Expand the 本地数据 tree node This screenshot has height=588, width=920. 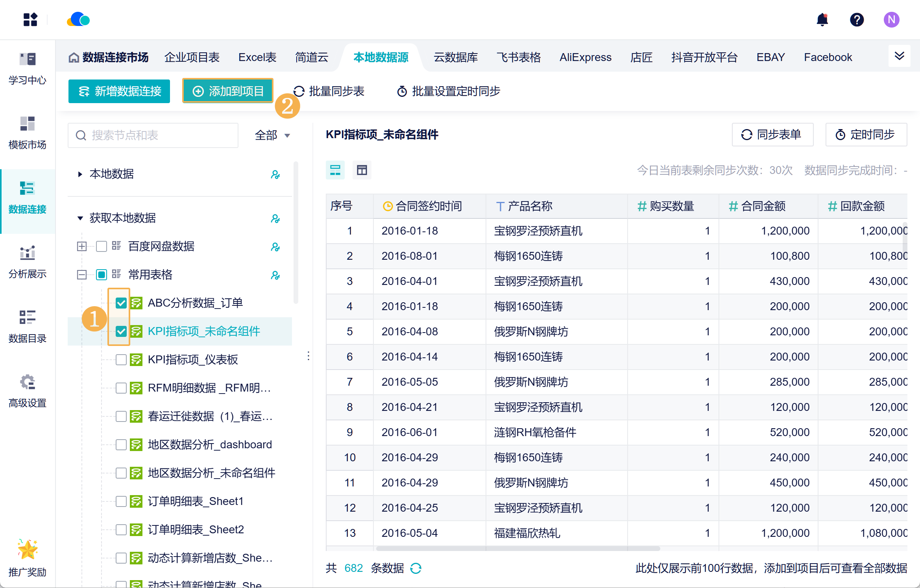pos(80,174)
